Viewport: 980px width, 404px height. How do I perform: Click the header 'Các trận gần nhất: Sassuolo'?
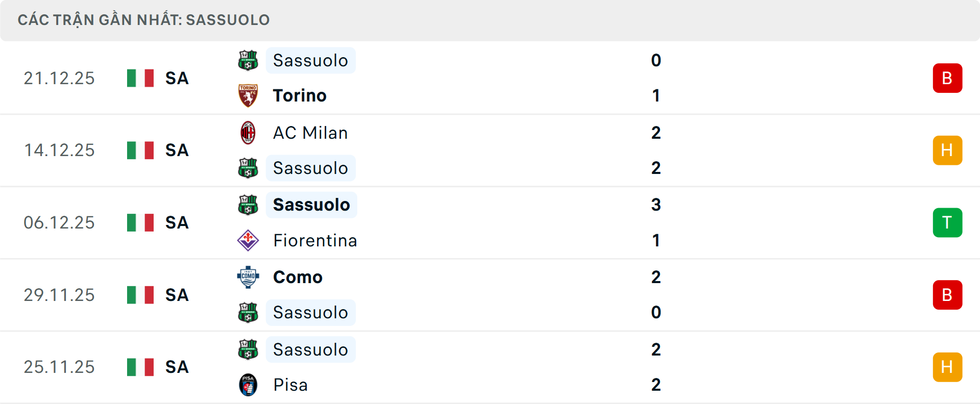pyautogui.click(x=143, y=20)
